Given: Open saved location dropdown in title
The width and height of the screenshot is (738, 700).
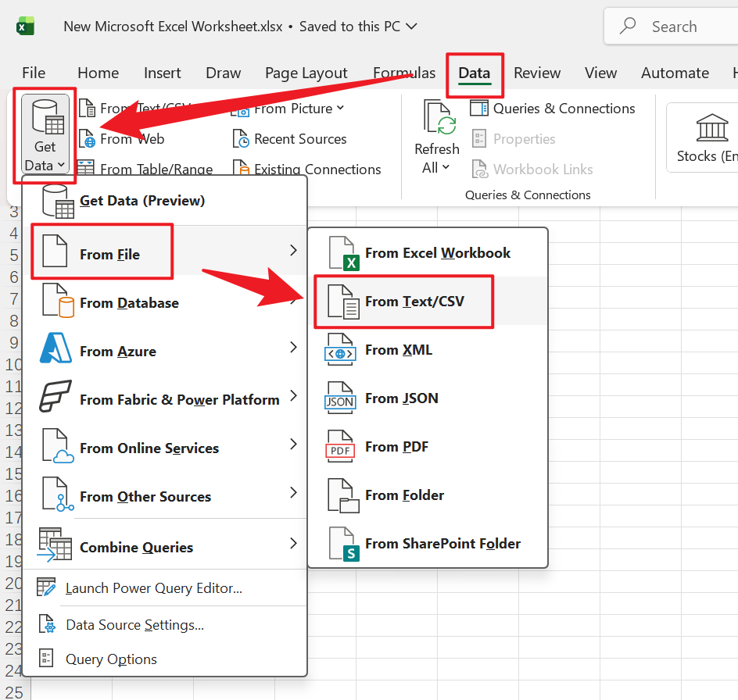Looking at the screenshot, I should pos(412,27).
